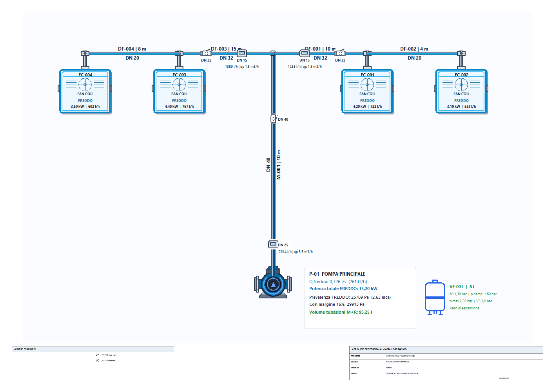
Task: Click the PROGETTO value IMPIANTO SOLO FREDDO
Action: point(400,356)
